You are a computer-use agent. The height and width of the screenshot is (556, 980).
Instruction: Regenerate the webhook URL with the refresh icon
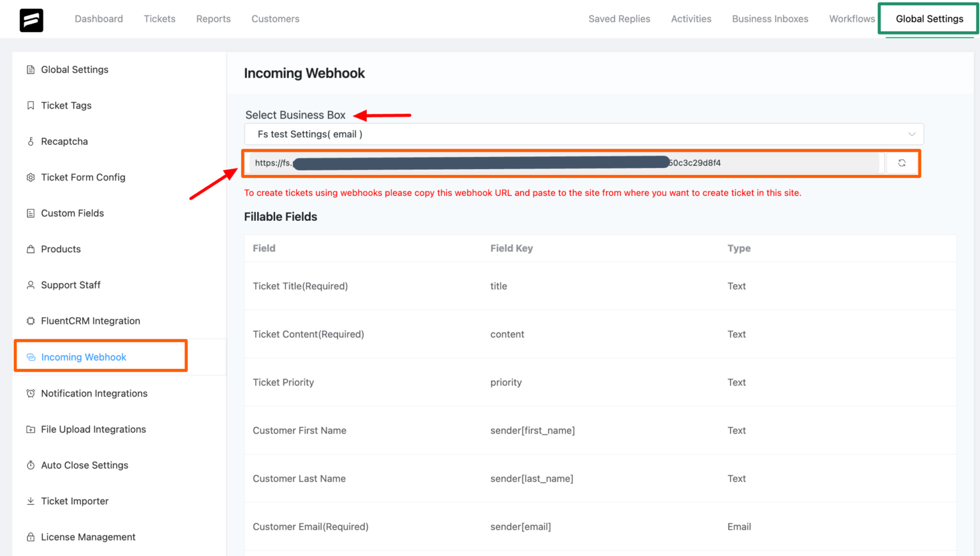coord(902,163)
